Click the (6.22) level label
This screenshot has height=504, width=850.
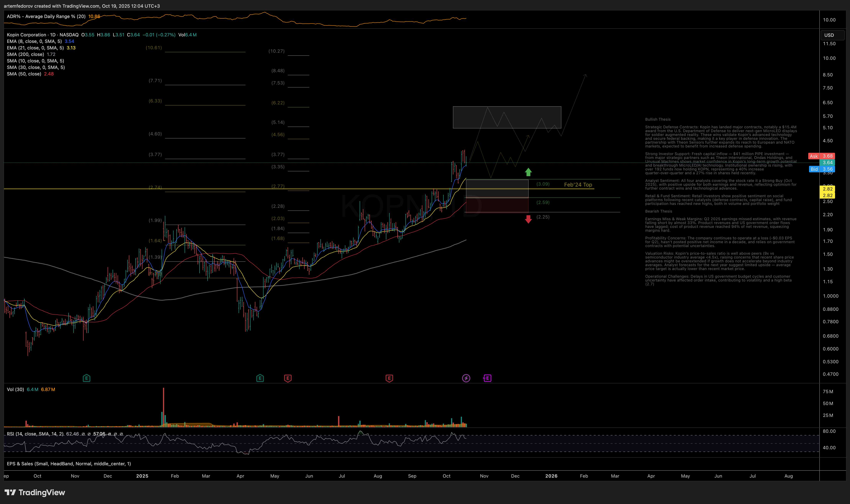(x=278, y=103)
